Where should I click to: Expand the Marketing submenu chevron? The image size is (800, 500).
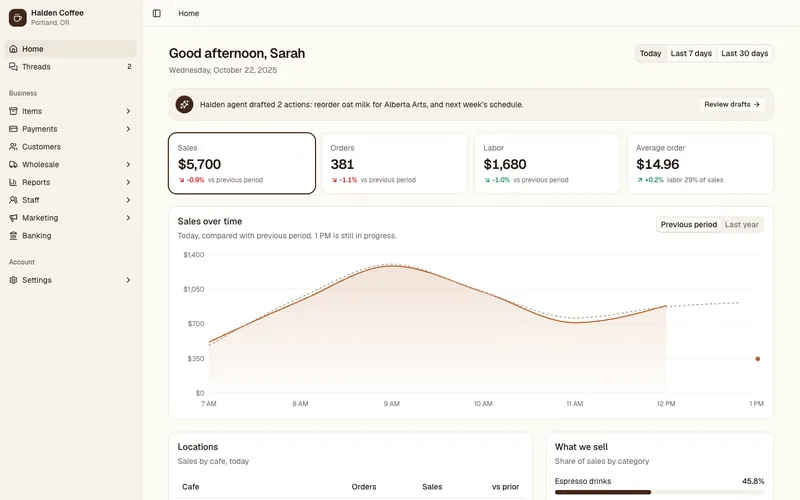[128, 218]
